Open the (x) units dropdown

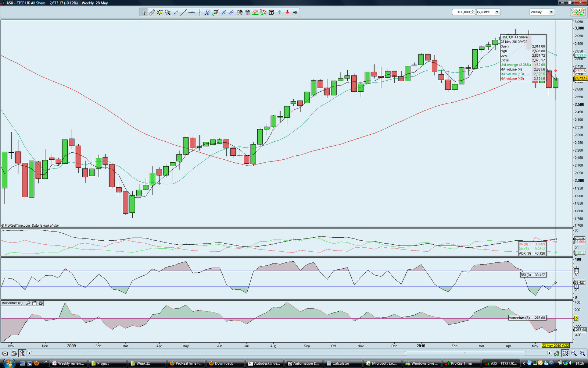pyautogui.click(x=488, y=12)
